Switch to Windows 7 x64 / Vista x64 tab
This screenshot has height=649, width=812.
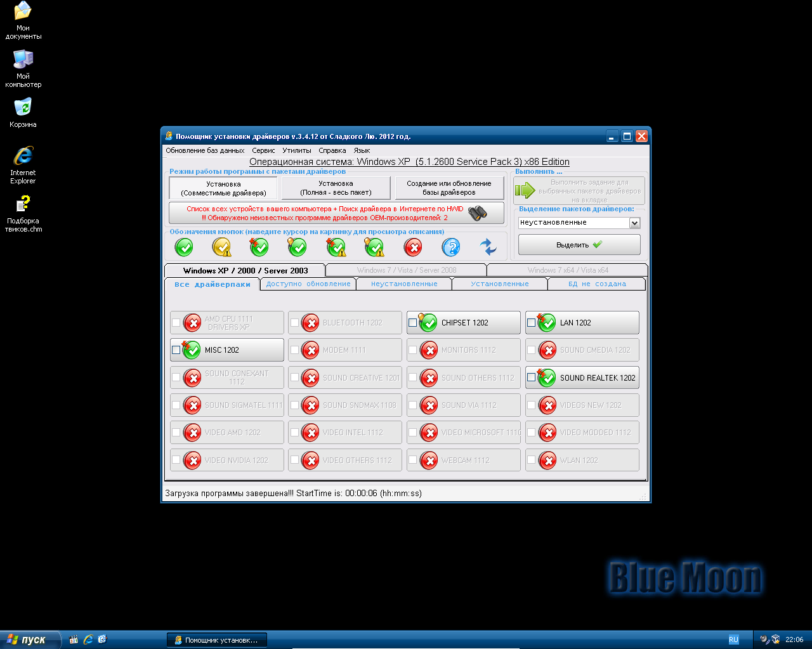[568, 270]
